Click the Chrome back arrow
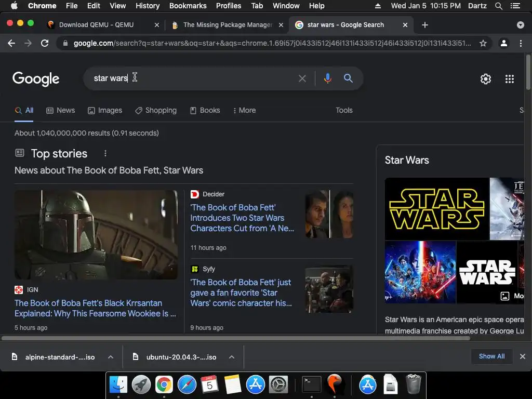Screen dimensions: 532x399 11,43
